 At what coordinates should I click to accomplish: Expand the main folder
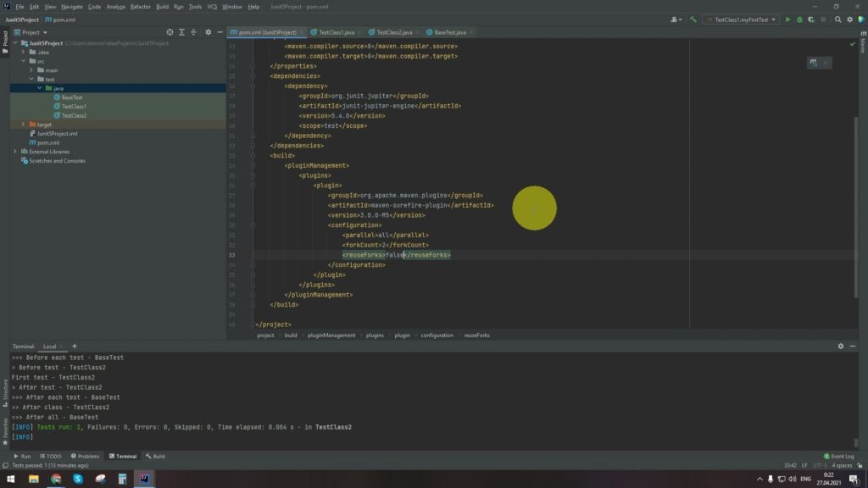31,70
